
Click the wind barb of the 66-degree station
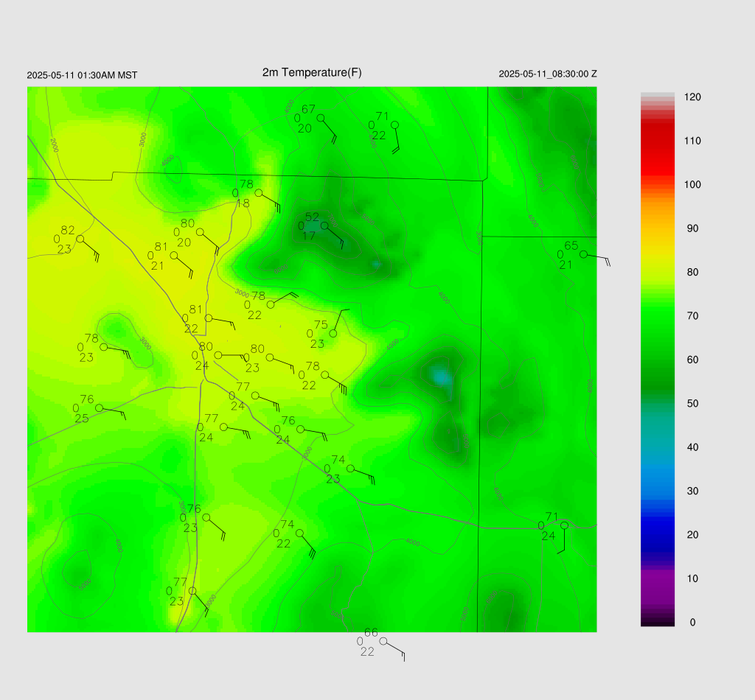point(396,651)
